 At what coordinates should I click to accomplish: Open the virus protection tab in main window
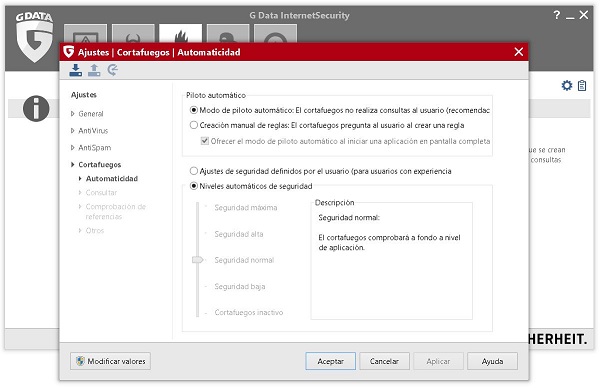click(133, 34)
